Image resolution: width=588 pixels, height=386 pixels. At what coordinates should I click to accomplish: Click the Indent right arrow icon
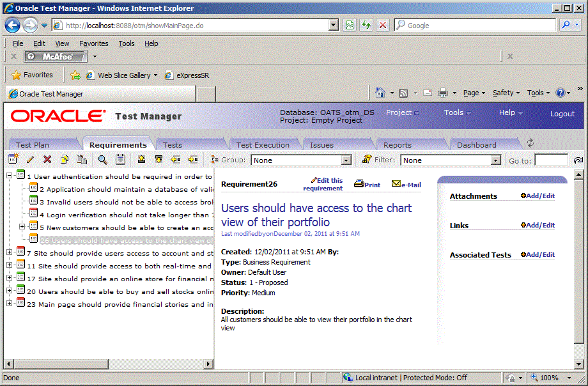[193, 159]
